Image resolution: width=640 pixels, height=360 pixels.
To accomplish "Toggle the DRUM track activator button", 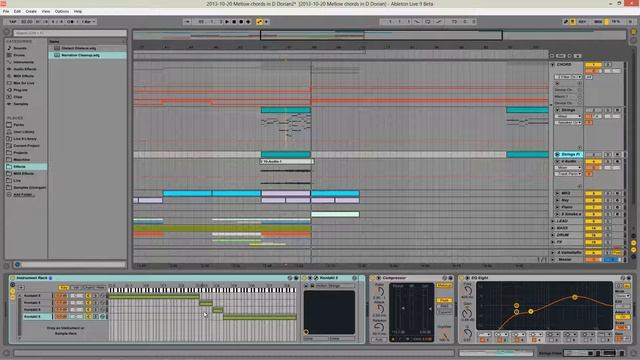I will click(x=593, y=235).
